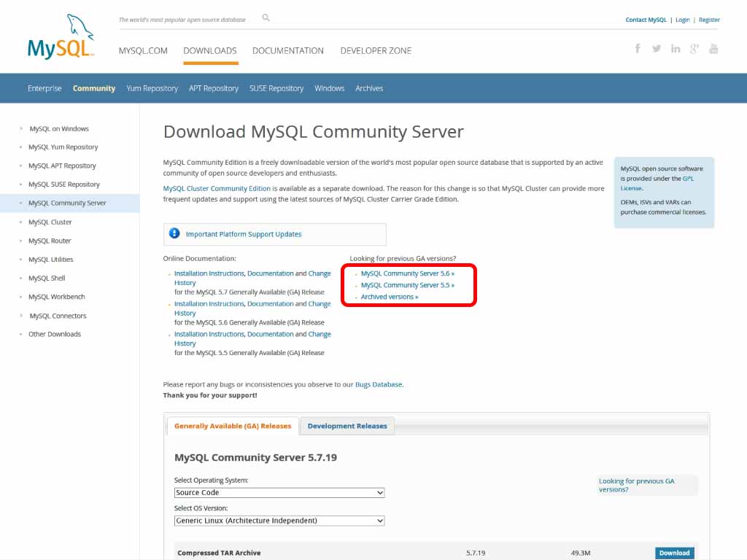Open Other Downloads sidebar item

click(55, 334)
